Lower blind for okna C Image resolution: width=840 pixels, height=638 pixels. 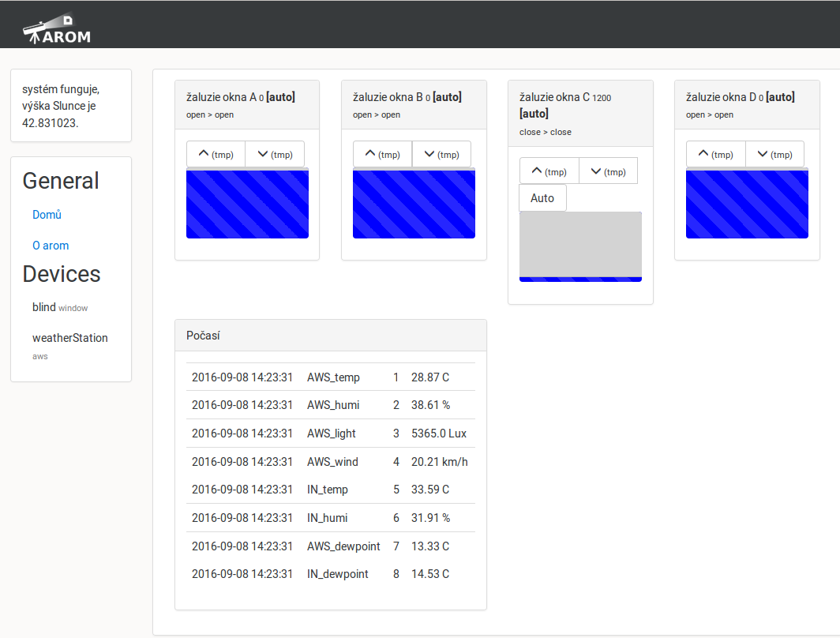tap(608, 171)
